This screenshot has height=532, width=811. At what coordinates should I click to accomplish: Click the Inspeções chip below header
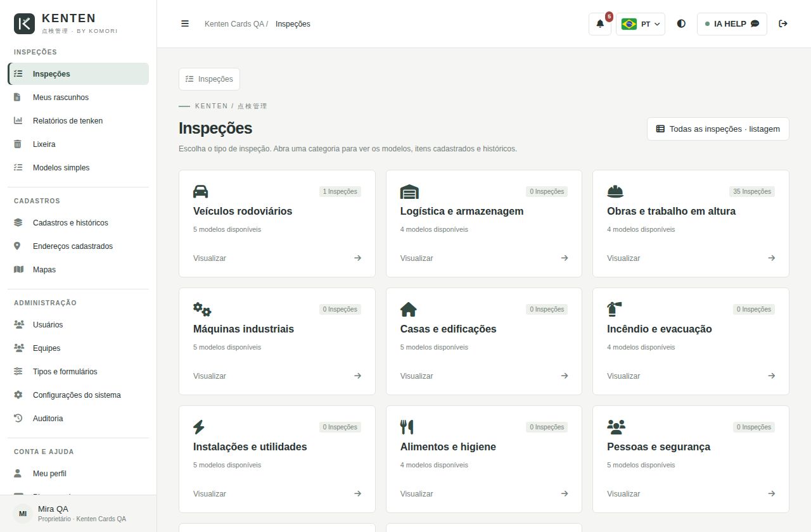point(209,79)
